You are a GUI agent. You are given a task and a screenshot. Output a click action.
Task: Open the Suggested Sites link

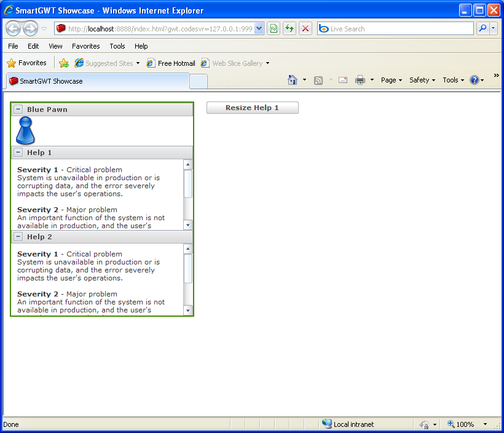104,63
